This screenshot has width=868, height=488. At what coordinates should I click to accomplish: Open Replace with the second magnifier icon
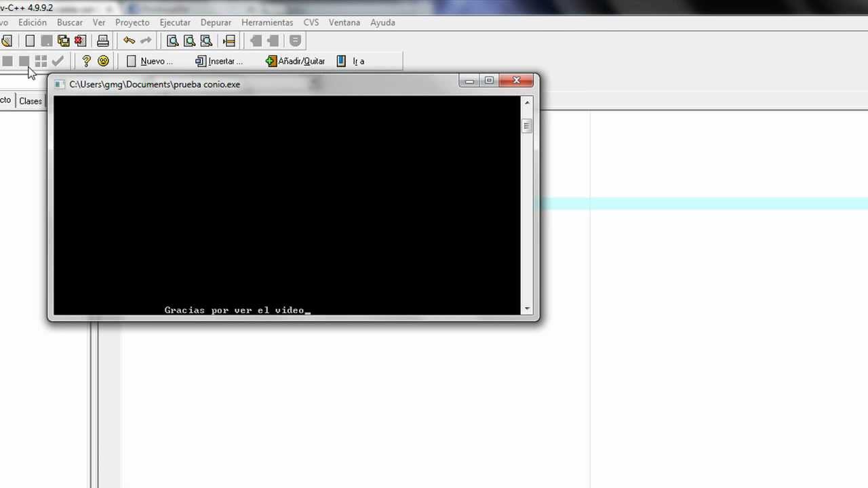[190, 41]
